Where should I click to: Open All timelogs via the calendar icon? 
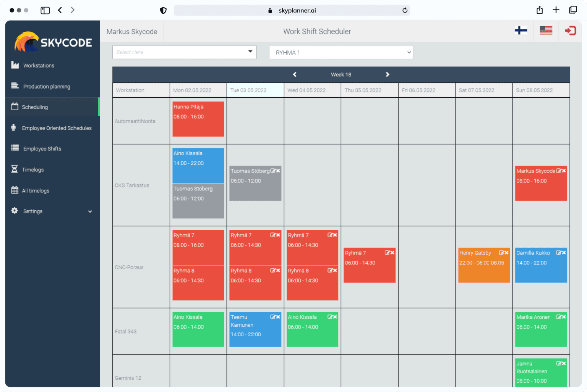click(14, 190)
